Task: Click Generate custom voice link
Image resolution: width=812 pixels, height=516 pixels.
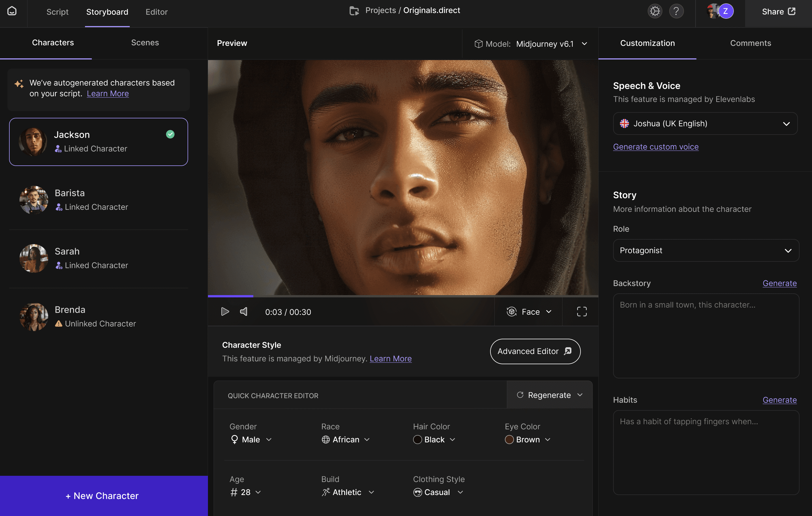Action: click(656, 147)
